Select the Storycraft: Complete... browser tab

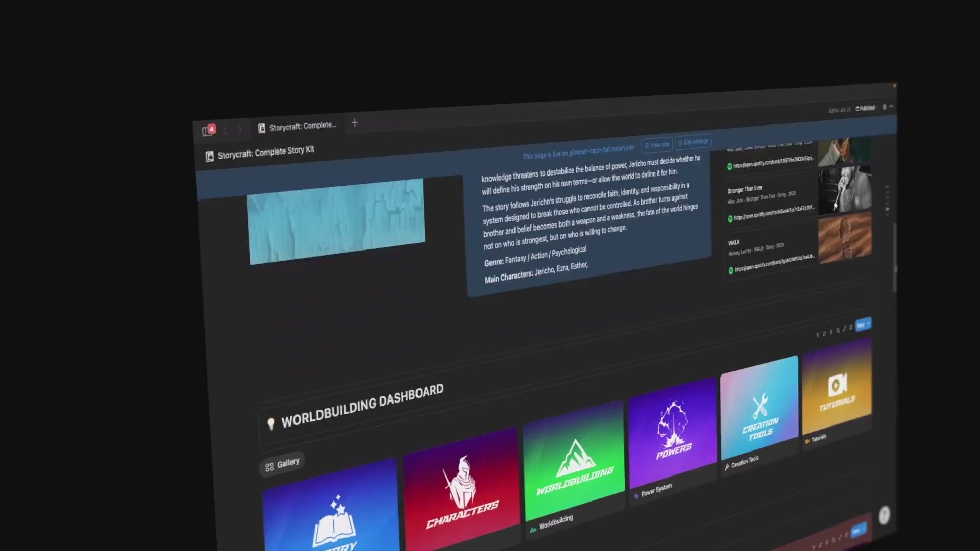(298, 126)
